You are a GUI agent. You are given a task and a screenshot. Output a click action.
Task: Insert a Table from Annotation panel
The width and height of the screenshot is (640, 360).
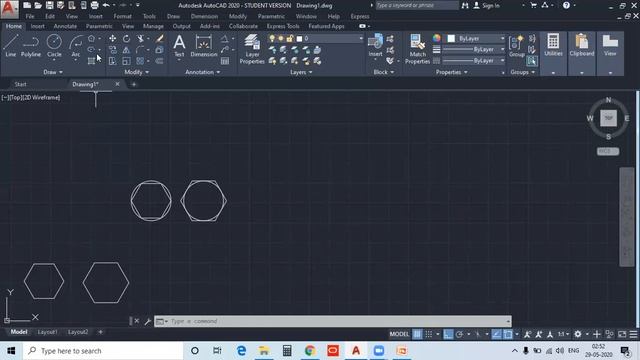coord(225,61)
